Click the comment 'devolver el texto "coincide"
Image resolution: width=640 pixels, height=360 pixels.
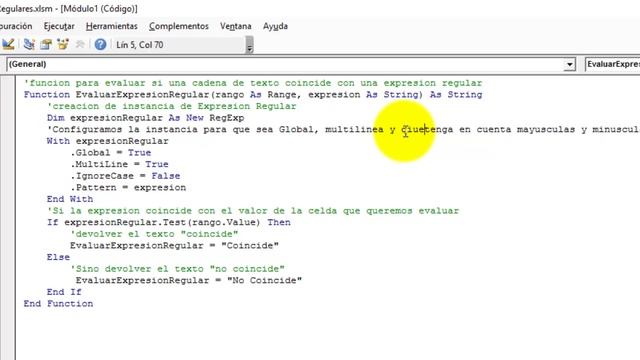[x=154, y=234]
